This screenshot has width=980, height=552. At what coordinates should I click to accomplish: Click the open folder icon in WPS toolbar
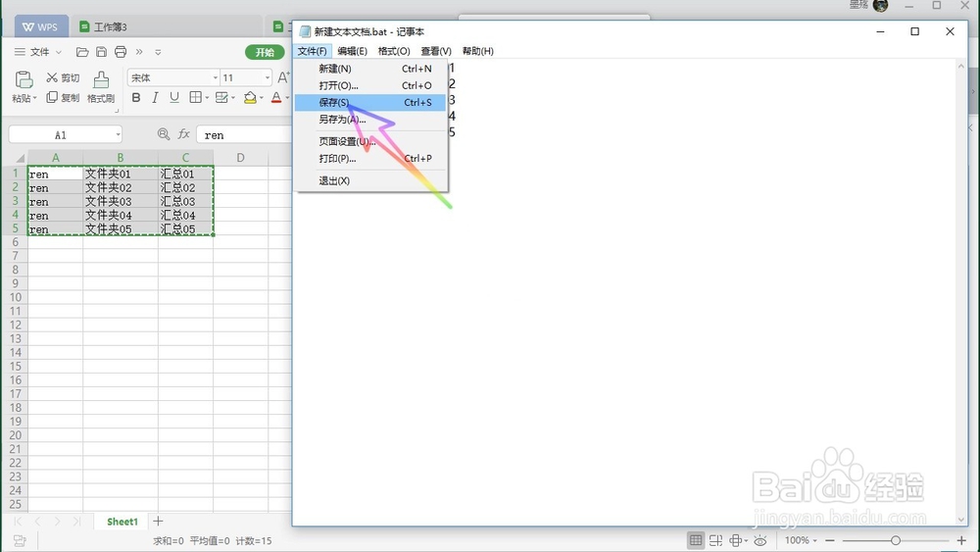tap(82, 52)
